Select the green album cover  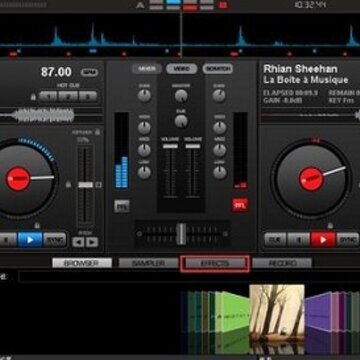[235, 313]
